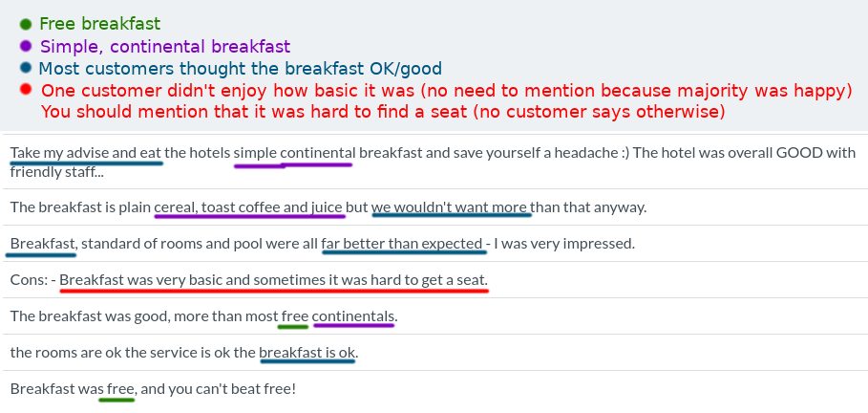Click the blue bullet beside Most customers thought
The image size is (868, 413).
coord(26,68)
